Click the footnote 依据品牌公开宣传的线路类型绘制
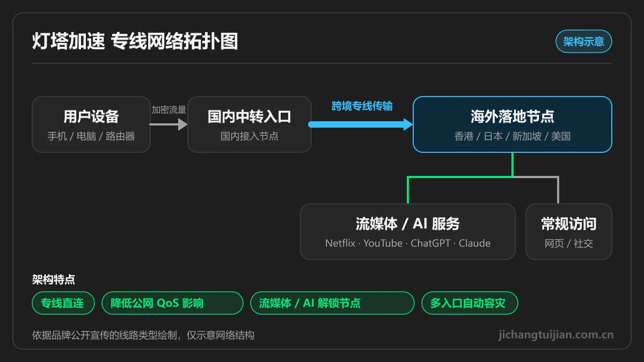The width and height of the screenshot is (644, 362). (105, 335)
